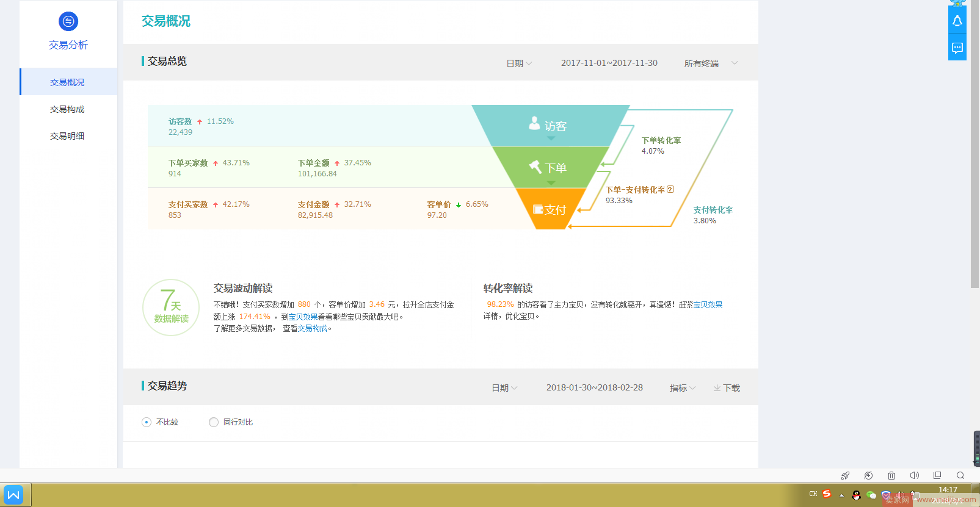Click the page vertical scrollbar thumb
980x507 pixels.
pos(975,143)
